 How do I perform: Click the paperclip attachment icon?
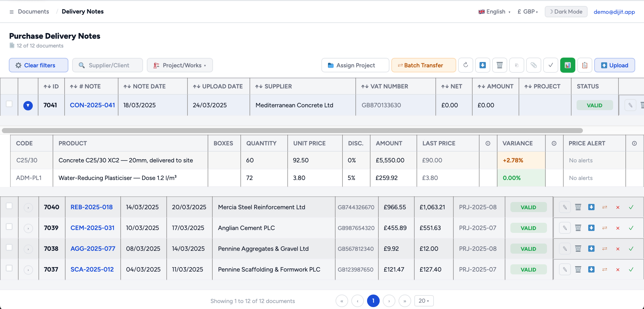click(534, 65)
